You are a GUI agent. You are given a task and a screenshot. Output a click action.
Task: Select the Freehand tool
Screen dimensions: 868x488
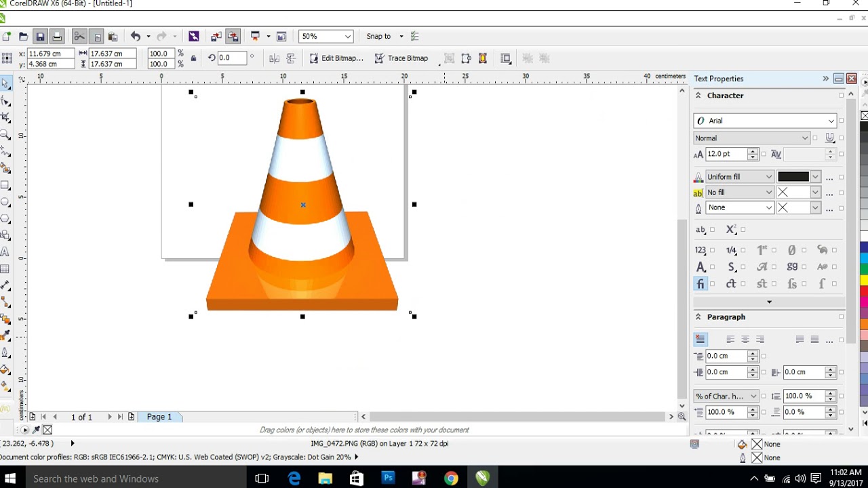pos(5,152)
